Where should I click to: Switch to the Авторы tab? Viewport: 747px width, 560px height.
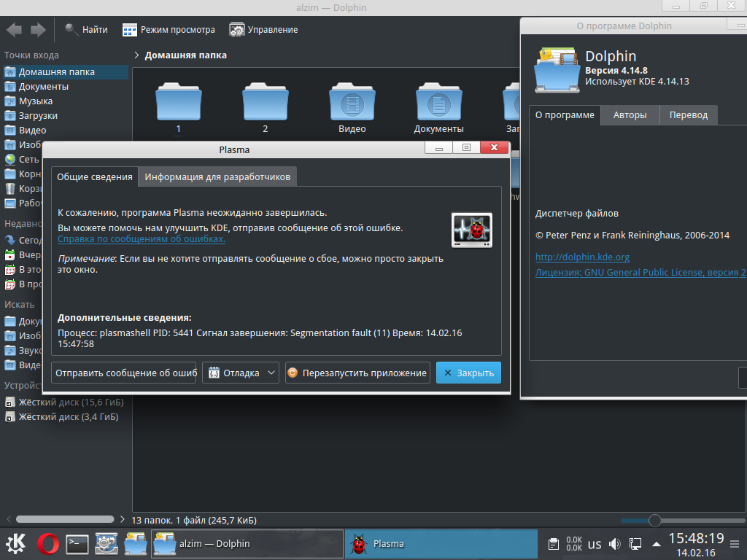coord(630,115)
